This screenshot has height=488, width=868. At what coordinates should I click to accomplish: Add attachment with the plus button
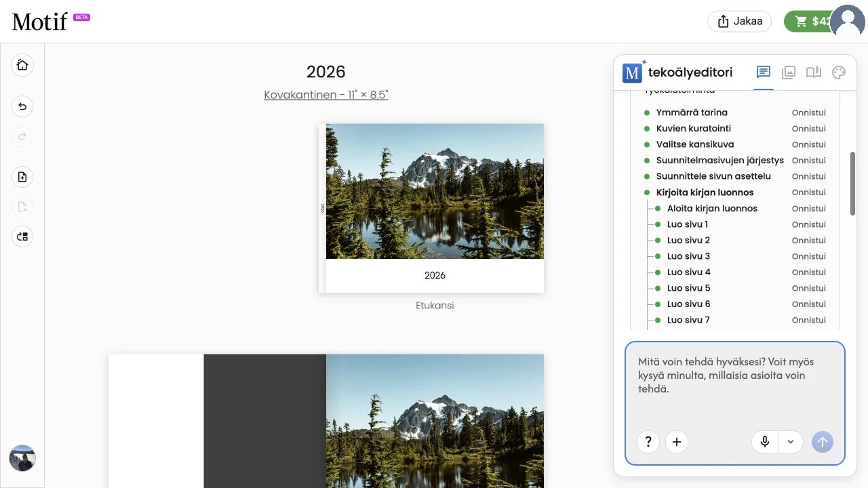click(677, 442)
